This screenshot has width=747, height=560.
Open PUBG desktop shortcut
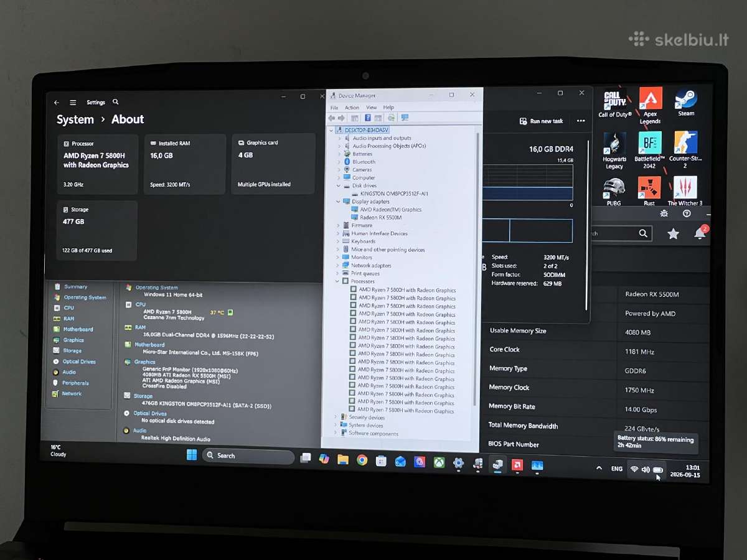[614, 192]
